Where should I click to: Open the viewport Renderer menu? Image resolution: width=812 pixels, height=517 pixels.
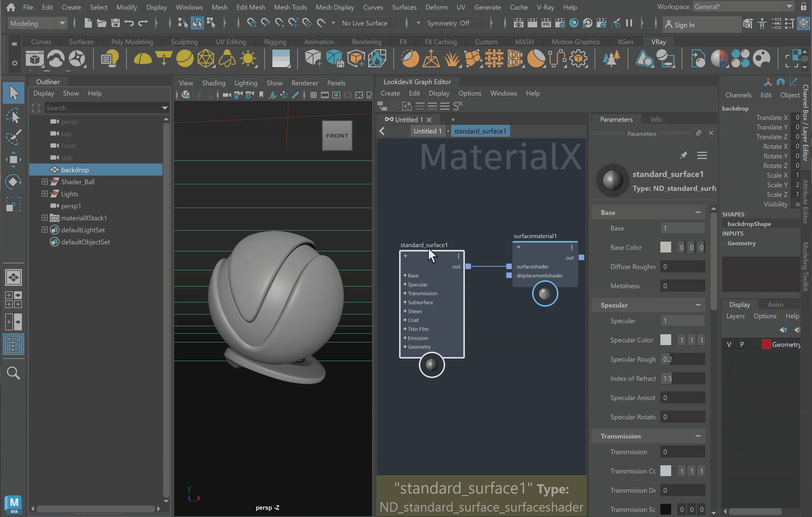[304, 83]
